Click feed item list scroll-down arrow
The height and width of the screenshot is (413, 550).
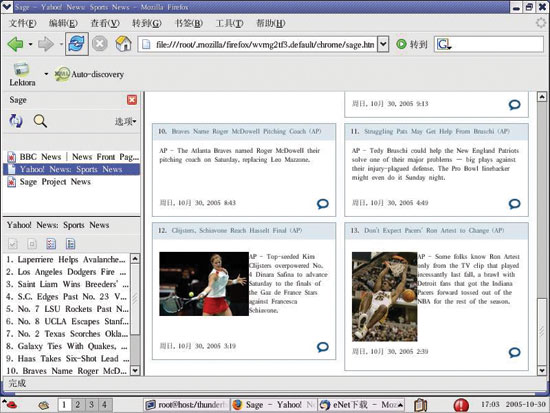pos(135,371)
